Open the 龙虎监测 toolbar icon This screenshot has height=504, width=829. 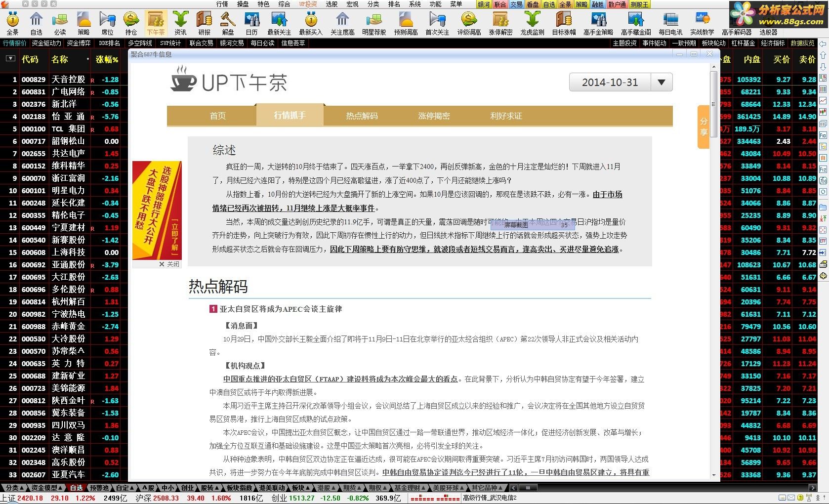click(532, 23)
